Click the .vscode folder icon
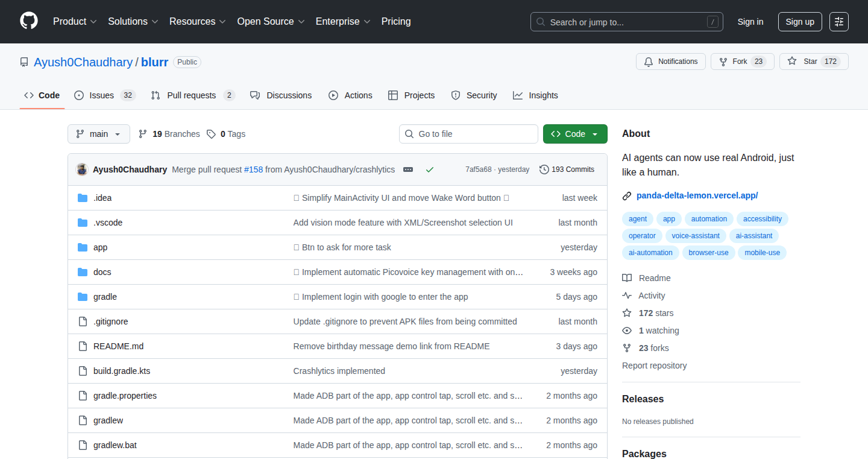Viewport: 868px width, 459px height. [x=83, y=223]
